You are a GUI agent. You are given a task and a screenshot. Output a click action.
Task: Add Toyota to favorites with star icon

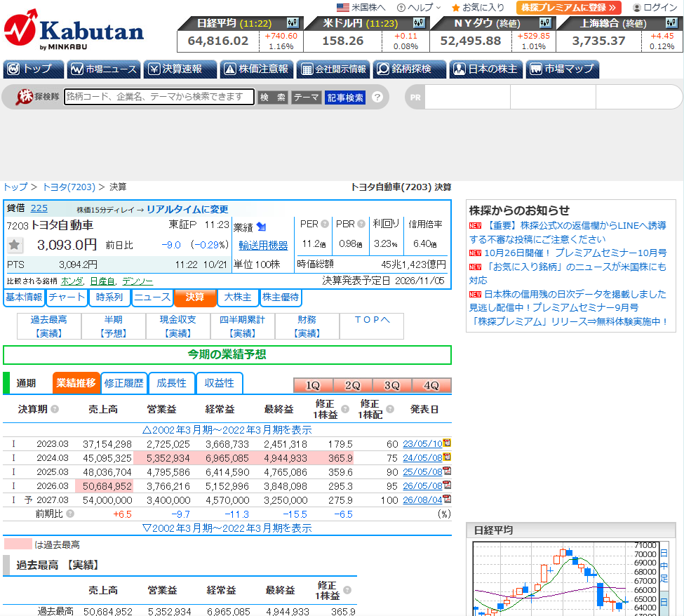click(x=15, y=245)
